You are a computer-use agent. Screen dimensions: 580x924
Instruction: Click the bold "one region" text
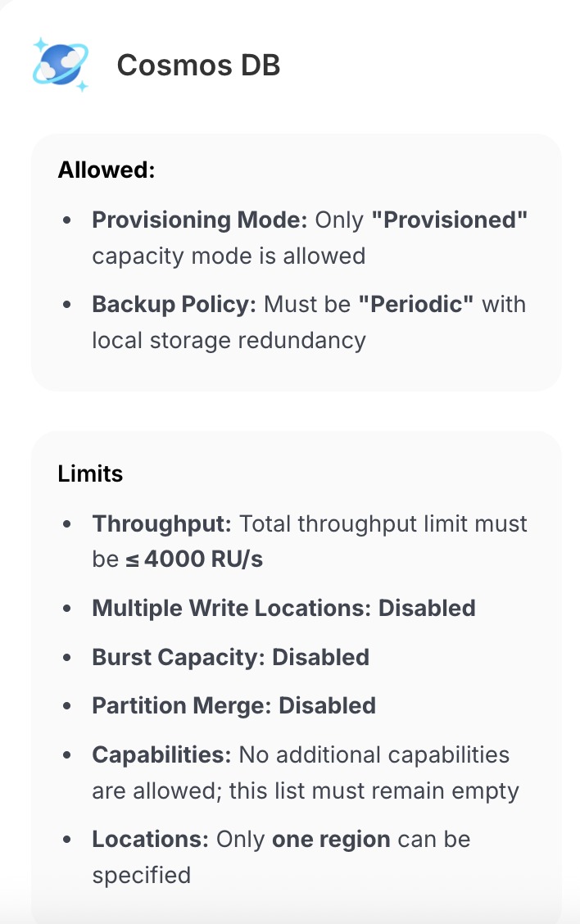331,840
